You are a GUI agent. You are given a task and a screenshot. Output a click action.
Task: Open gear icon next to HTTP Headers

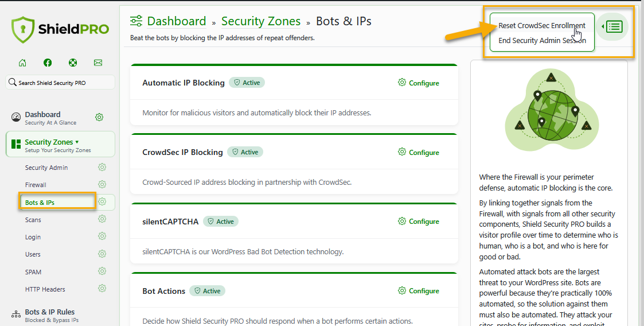(102, 288)
